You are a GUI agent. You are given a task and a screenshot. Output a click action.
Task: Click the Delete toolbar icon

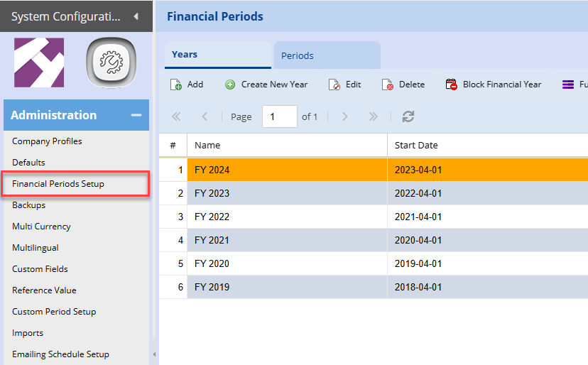(x=388, y=85)
